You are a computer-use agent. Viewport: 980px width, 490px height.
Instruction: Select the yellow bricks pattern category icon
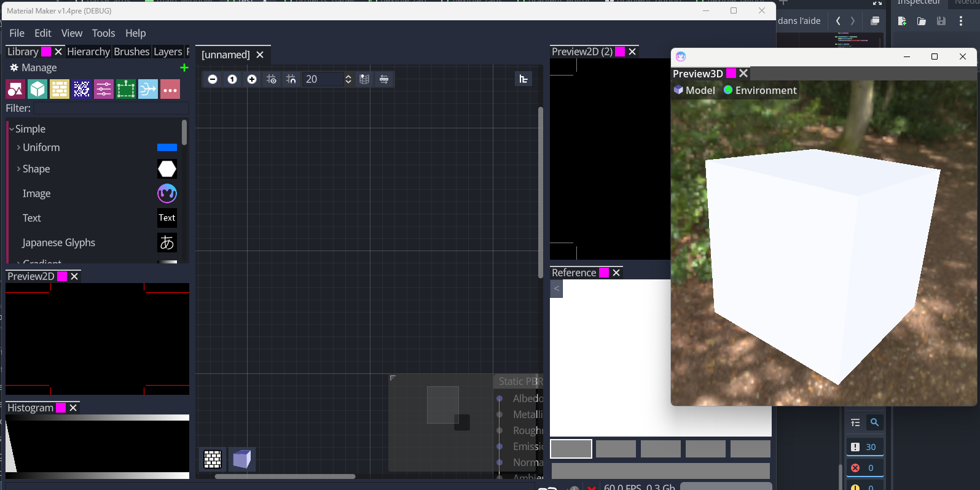[x=60, y=90]
